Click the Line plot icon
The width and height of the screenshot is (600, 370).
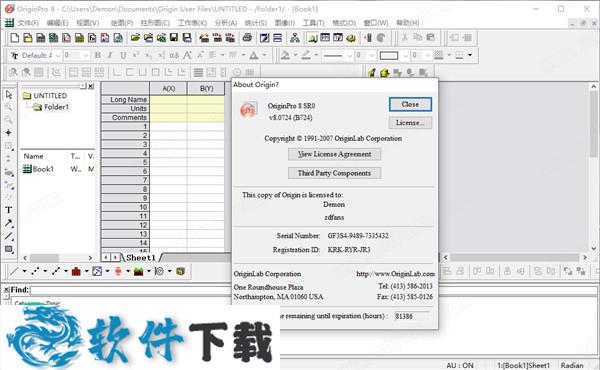coord(14,272)
